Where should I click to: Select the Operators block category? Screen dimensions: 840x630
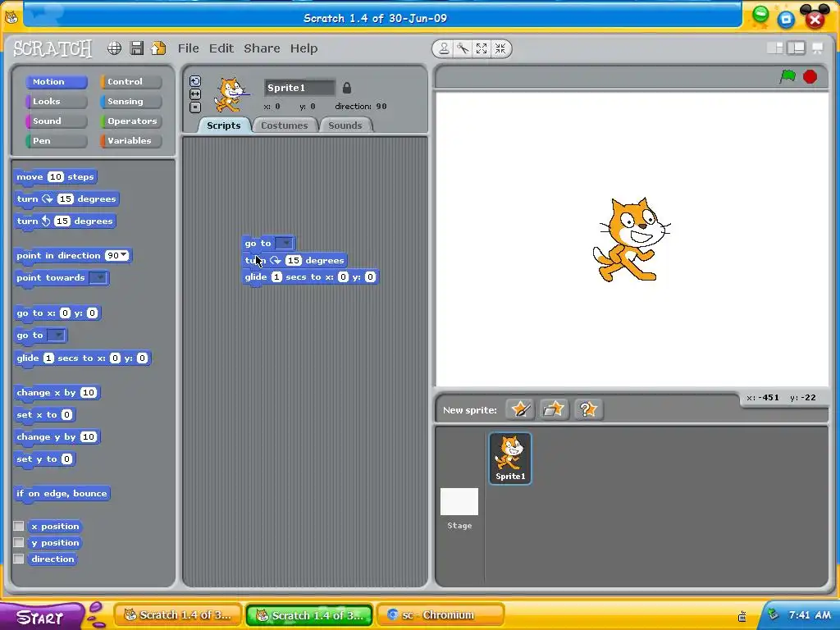click(130, 121)
